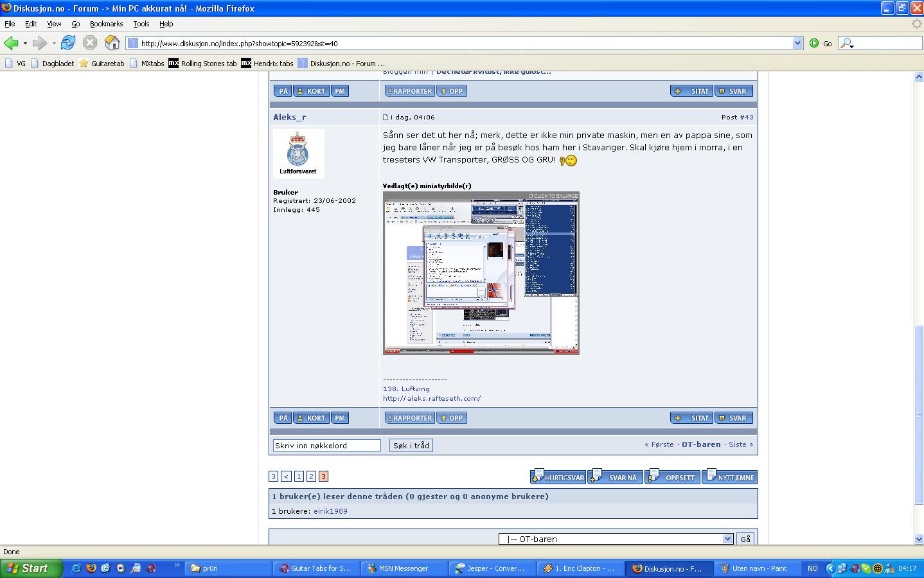Click the 'Skriv inn nøkkelord' search field
The image size is (924, 578).
[x=327, y=445]
